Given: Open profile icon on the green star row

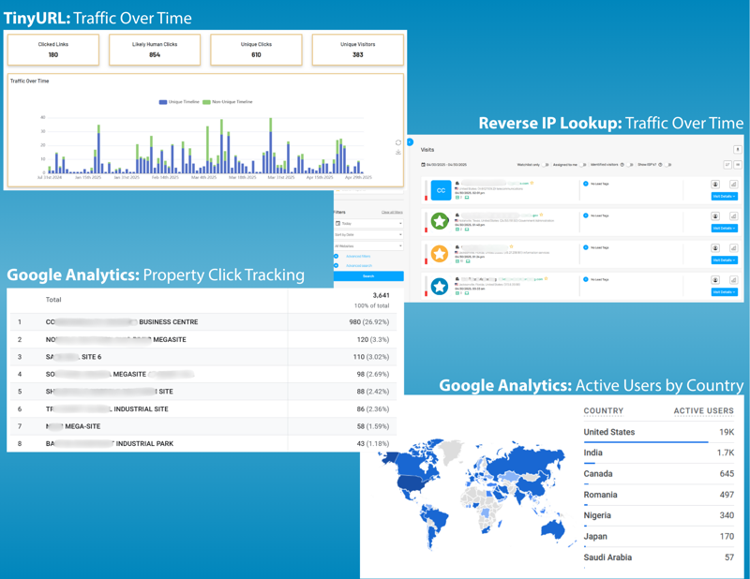Looking at the screenshot, I should (715, 216).
